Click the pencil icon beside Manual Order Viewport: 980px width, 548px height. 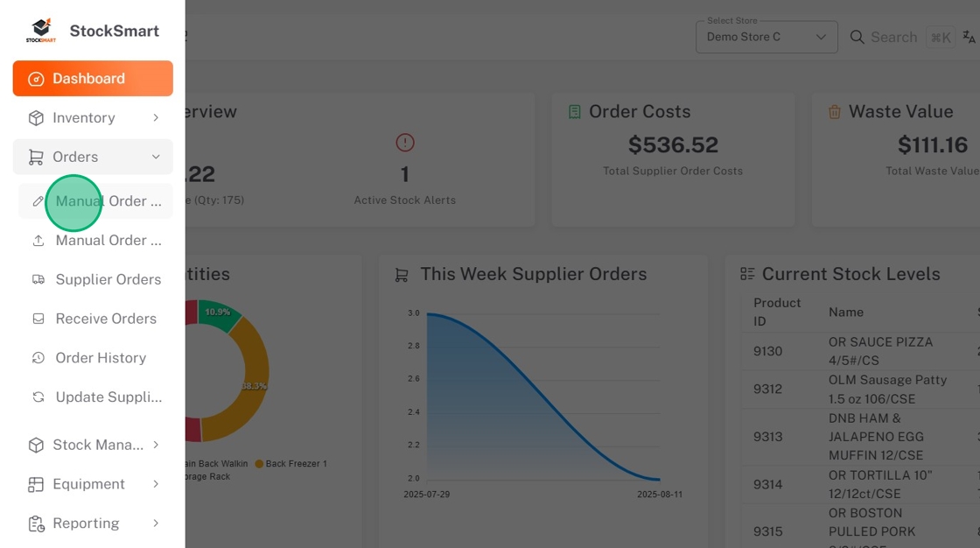pyautogui.click(x=38, y=200)
